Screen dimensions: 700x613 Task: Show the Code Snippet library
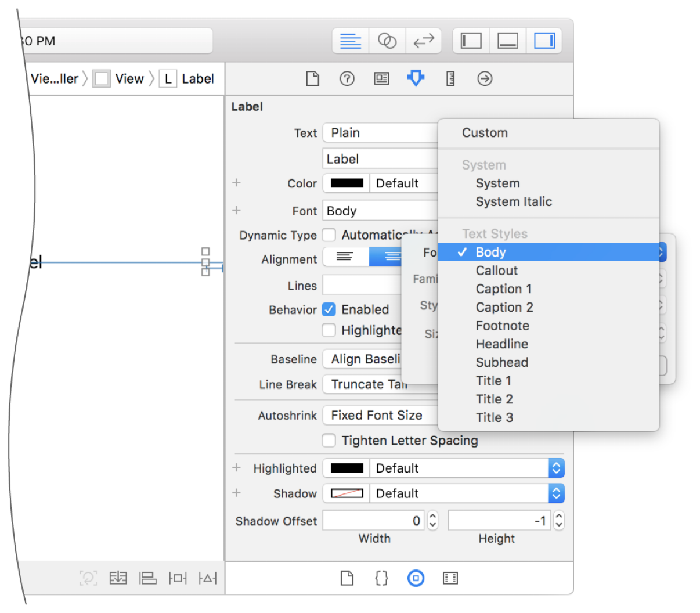click(x=381, y=578)
